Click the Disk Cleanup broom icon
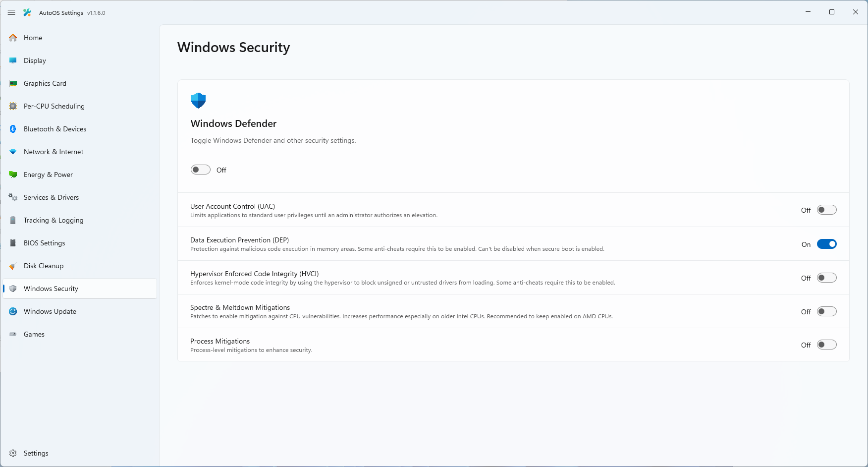 coord(13,266)
